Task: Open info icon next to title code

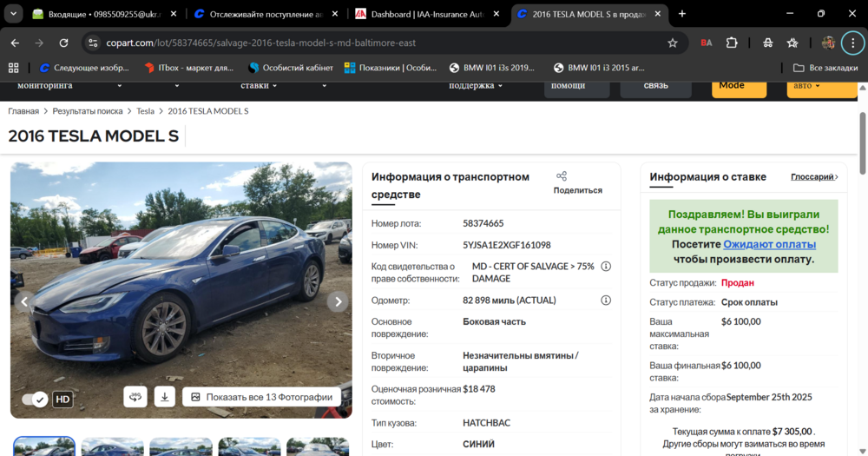Action: point(606,267)
